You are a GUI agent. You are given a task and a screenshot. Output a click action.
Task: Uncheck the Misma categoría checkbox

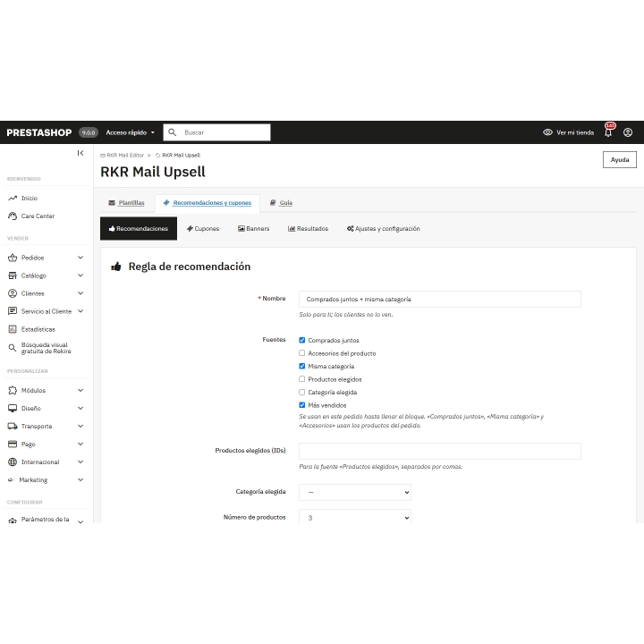(x=302, y=366)
